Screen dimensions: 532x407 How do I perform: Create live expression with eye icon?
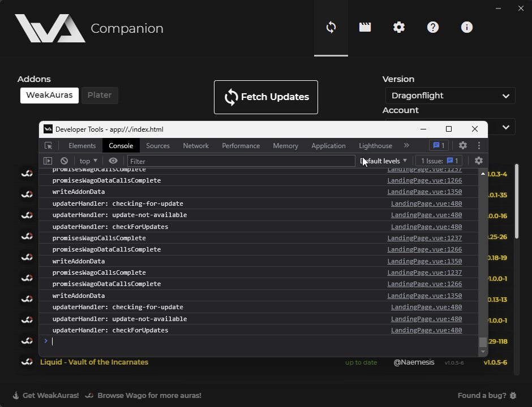tap(113, 161)
